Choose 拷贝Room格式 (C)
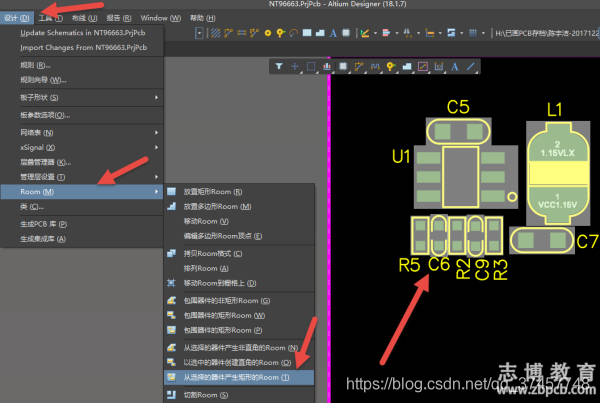600x403 pixels. tap(239, 253)
